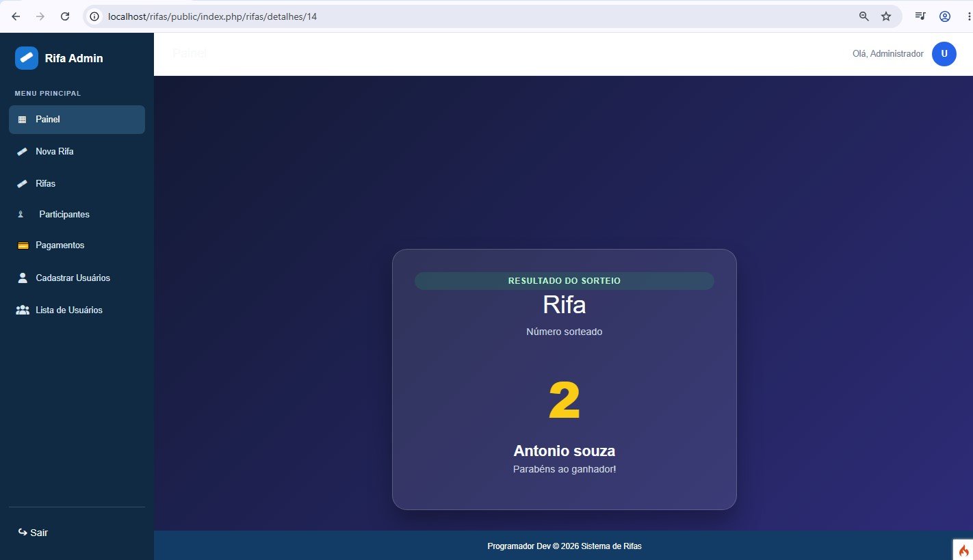Click the 'Rifa' heading in result card

[565, 305]
